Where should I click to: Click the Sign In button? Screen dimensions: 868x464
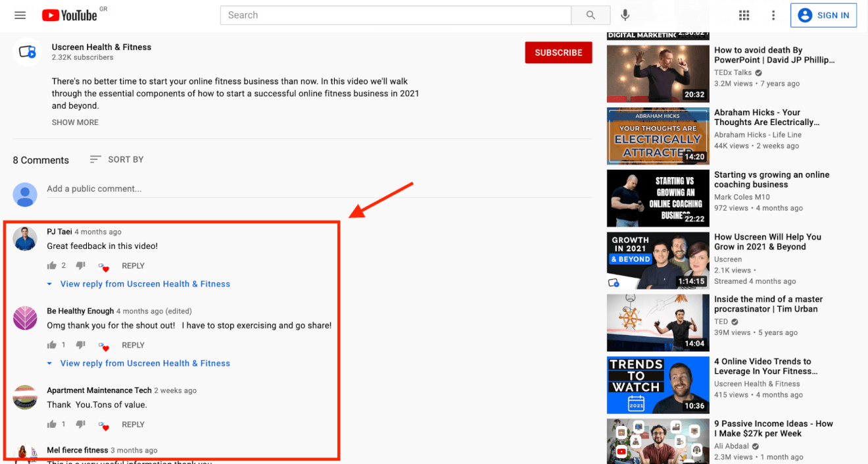pos(823,15)
